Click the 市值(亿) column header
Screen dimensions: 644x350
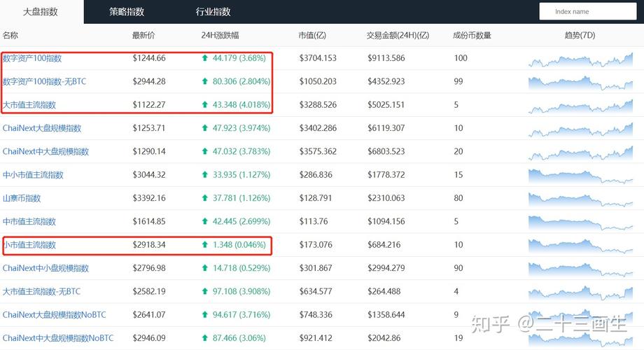coord(312,35)
